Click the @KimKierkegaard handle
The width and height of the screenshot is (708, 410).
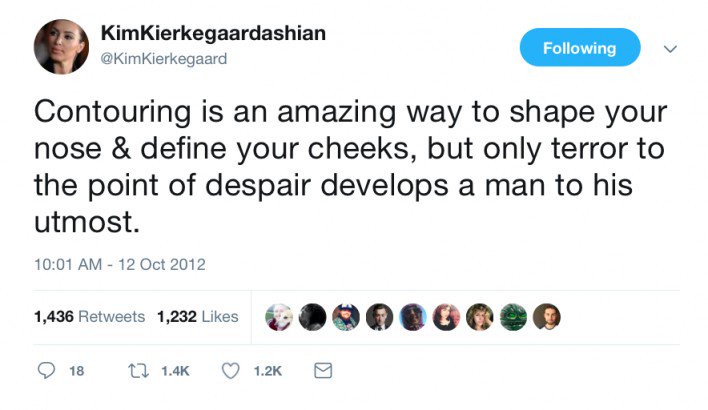tap(164, 58)
